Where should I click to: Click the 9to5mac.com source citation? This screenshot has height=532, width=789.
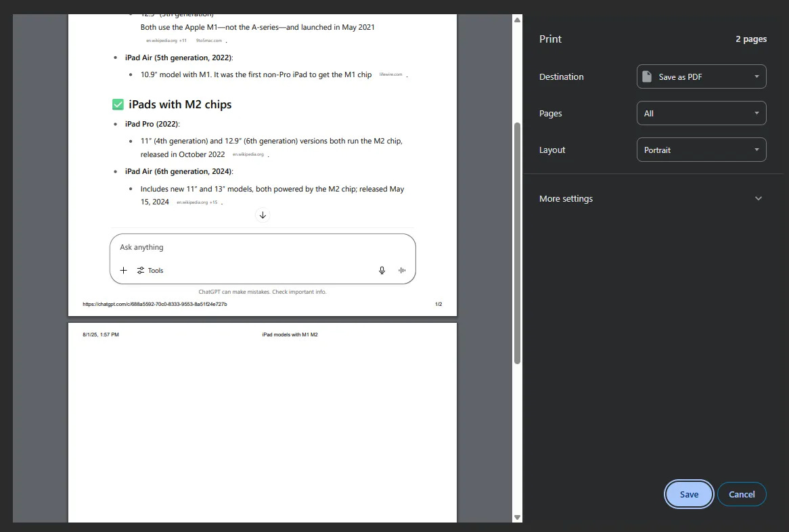coord(209,40)
